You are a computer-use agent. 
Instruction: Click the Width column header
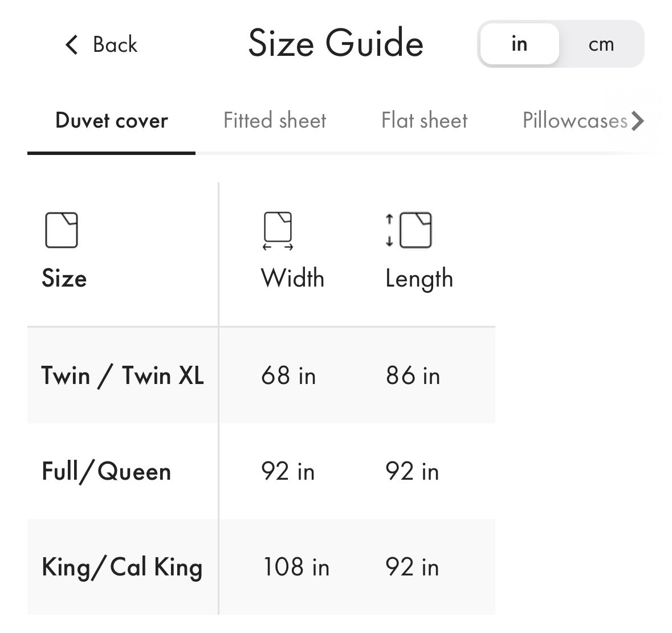point(292,278)
